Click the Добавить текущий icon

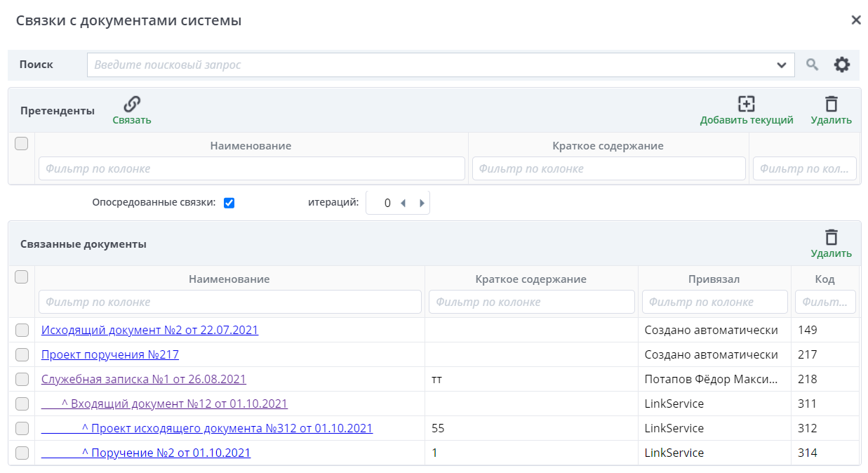tap(746, 105)
